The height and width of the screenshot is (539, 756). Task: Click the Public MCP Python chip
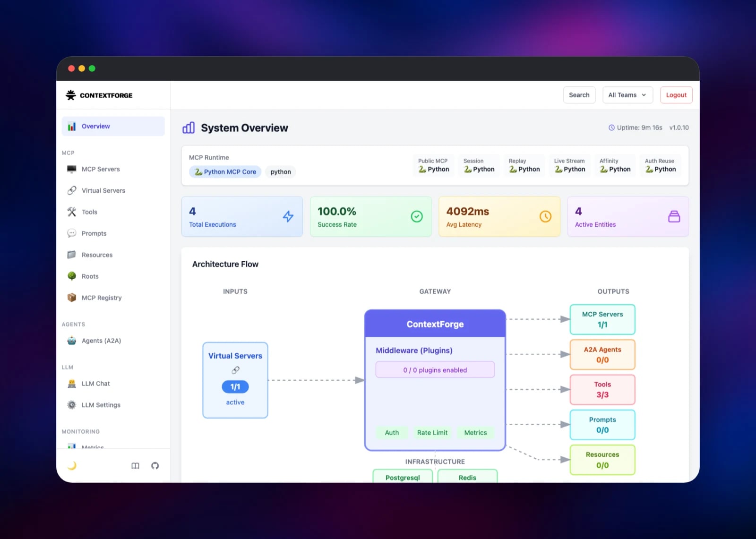click(x=434, y=165)
